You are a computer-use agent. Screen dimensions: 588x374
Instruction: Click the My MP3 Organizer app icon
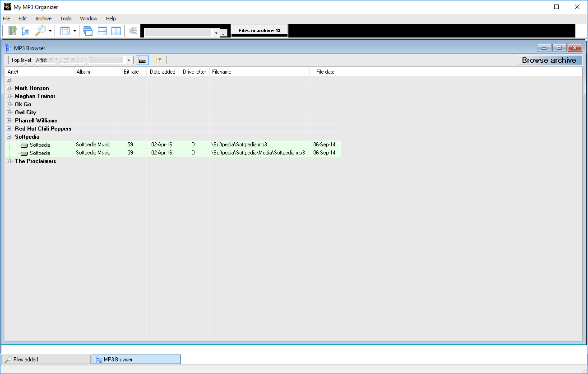click(7, 7)
